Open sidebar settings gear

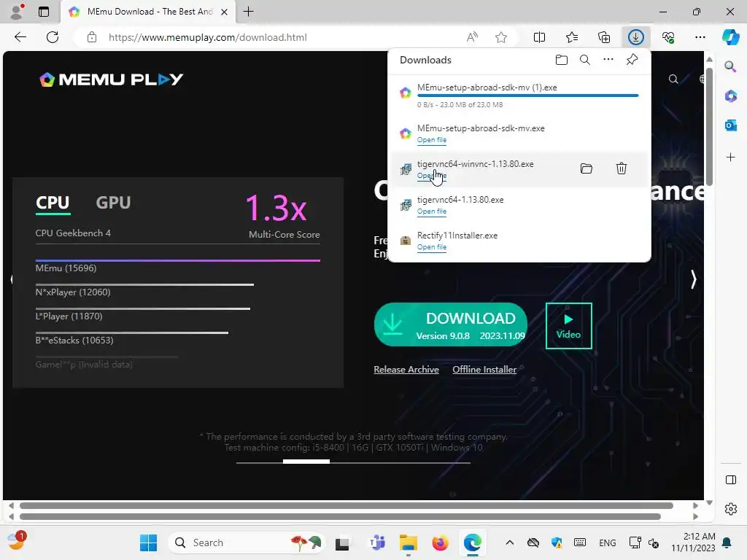point(730,509)
